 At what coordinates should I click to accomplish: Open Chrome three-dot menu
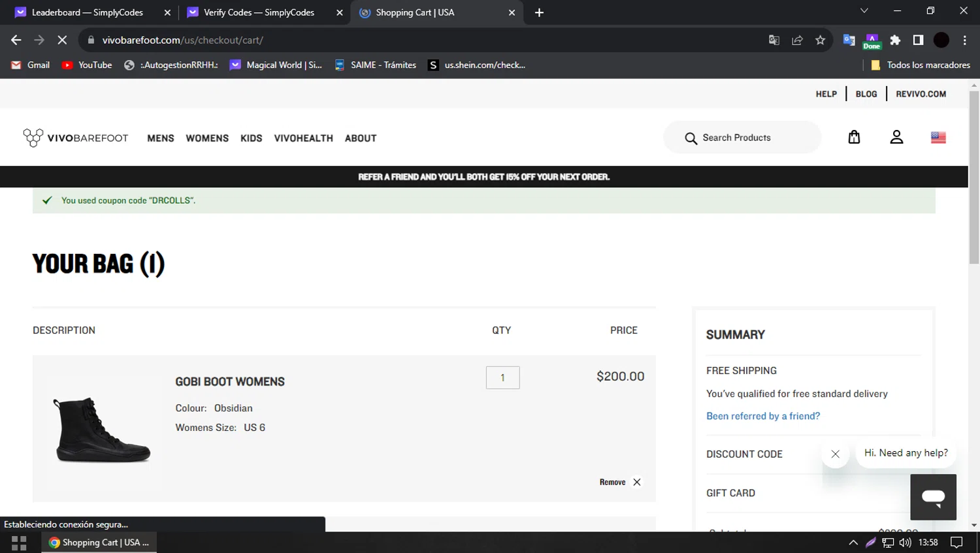pyautogui.click(x=964, y=40)
